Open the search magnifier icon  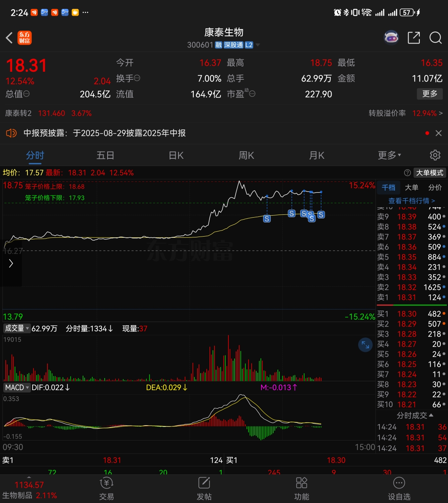point(436,38)
